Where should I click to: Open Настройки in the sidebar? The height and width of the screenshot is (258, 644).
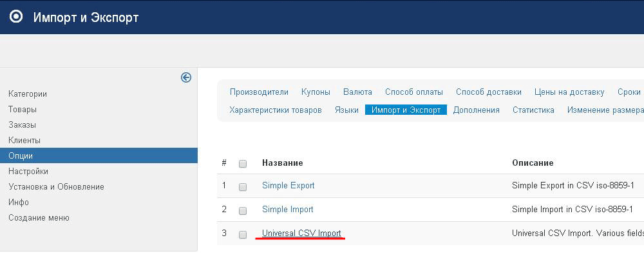(28, 172)
